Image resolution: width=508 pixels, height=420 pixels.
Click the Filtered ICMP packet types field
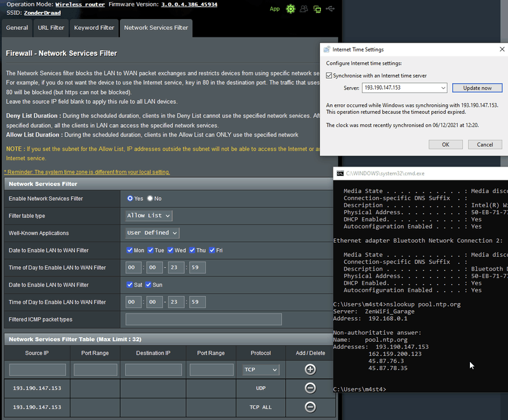point(203,319)
